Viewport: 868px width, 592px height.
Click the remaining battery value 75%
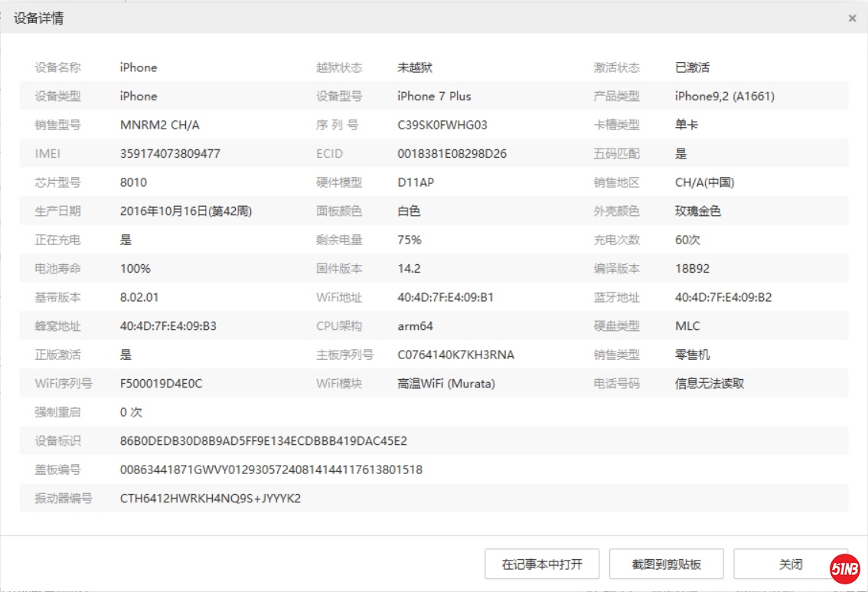(x=409, y=240)
